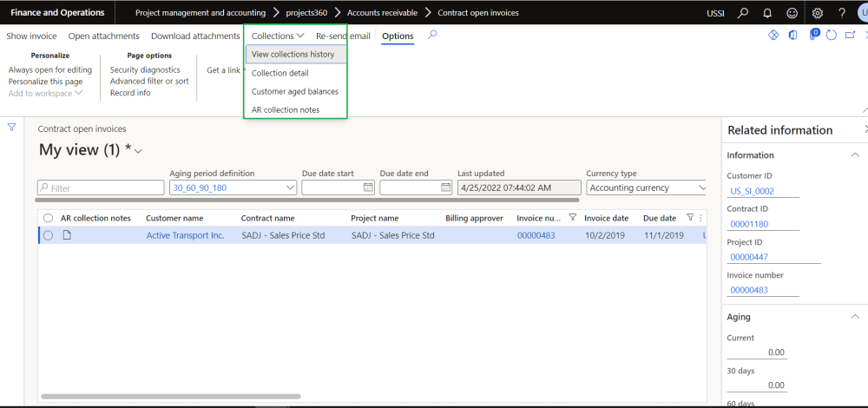Open Customer ID US_SI_0002 link

click(x=753, y=191)
